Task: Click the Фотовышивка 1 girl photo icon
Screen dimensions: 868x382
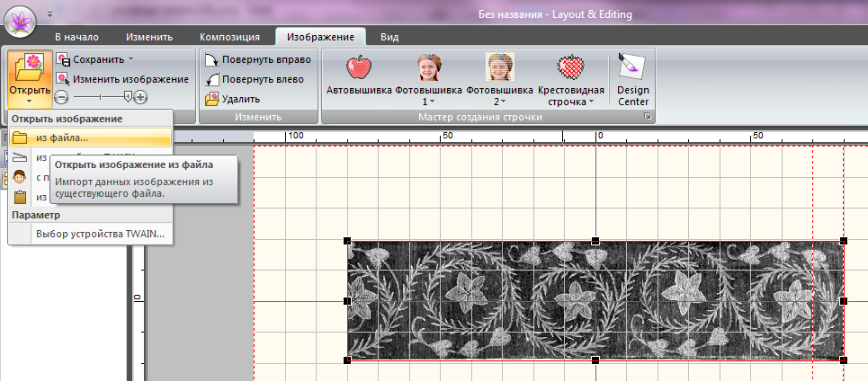Action: tap(429, 67)
